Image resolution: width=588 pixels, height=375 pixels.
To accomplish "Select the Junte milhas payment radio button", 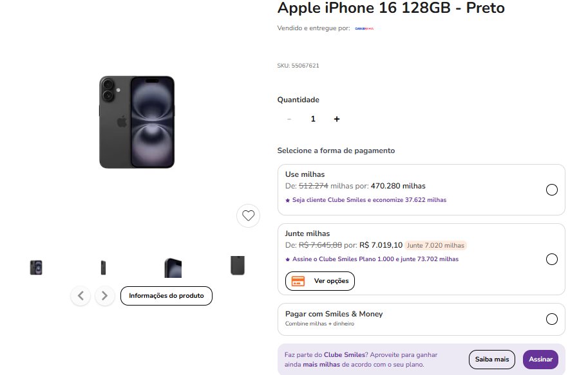I will [x=552, y=259].
